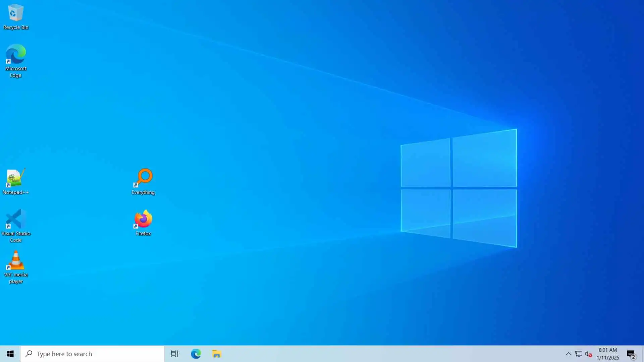
Task: Open the Recycle Bin desktop icon
Action: [x=15, y=13]
